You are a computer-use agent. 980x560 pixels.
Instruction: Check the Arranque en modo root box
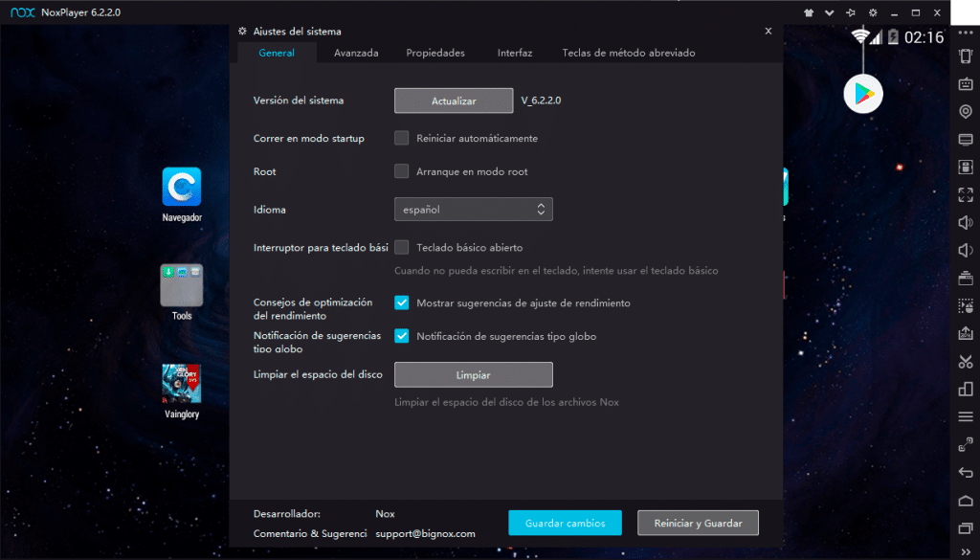point(402,171)
